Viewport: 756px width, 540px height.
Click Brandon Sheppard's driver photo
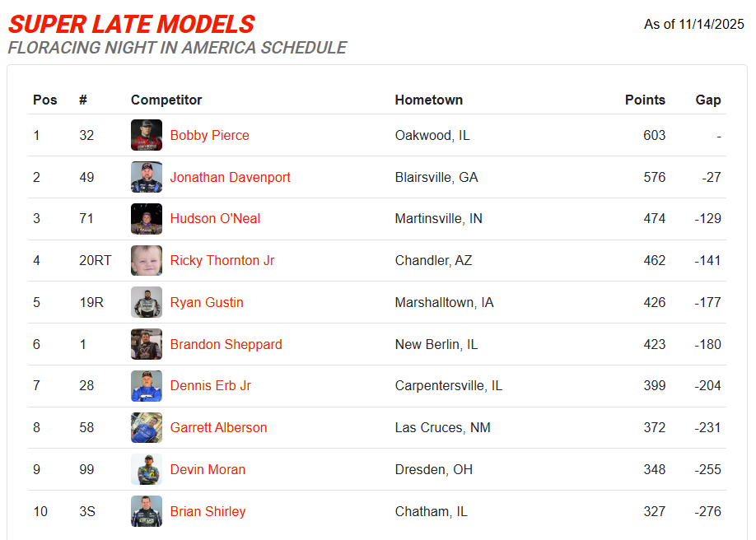point(147,344)
